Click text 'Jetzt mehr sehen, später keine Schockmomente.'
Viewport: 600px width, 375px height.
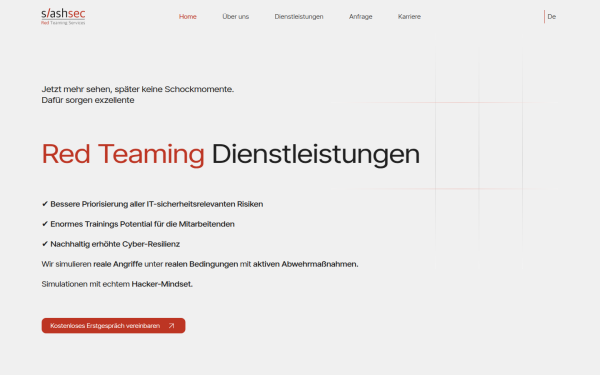[137, 89]
